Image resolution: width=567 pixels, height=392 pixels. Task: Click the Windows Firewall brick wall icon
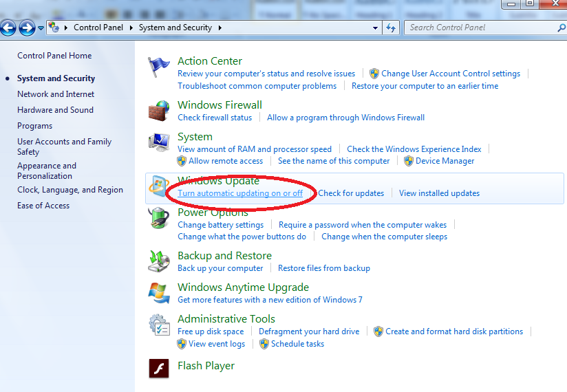tap(159, 111)
